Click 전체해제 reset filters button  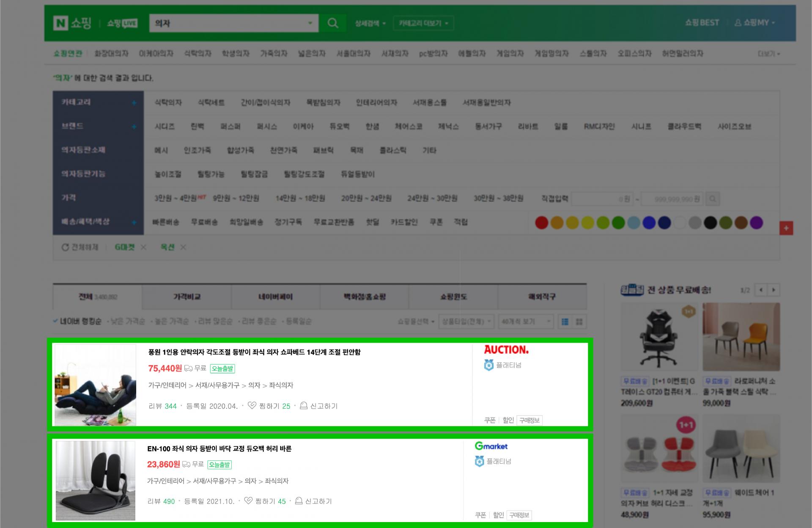80,247
